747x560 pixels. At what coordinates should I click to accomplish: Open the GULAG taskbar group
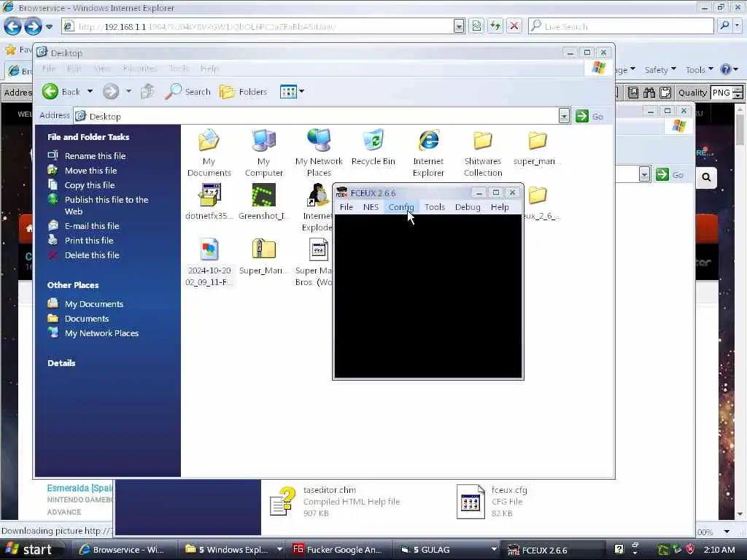pos(447,550)
